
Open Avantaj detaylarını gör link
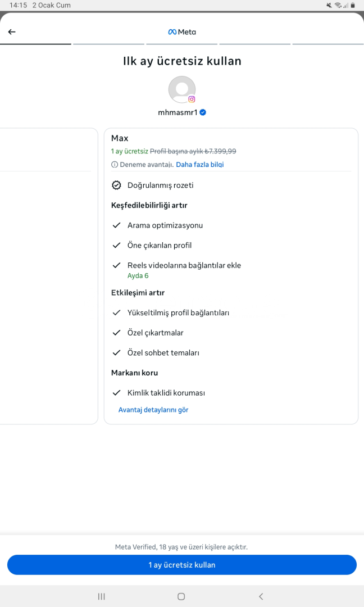pyautogui.click(x=153, y=410)
